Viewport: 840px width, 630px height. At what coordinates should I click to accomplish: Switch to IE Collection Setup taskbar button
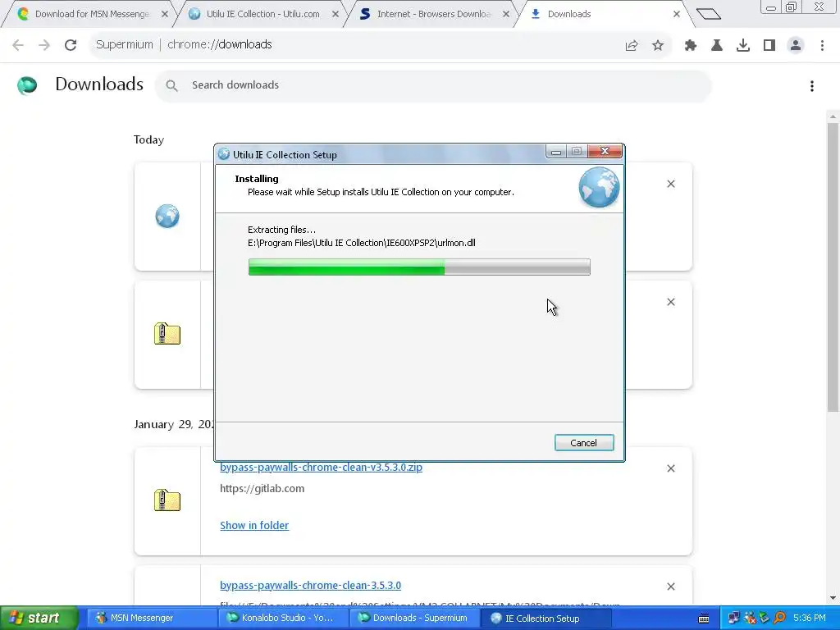point(545,619)
